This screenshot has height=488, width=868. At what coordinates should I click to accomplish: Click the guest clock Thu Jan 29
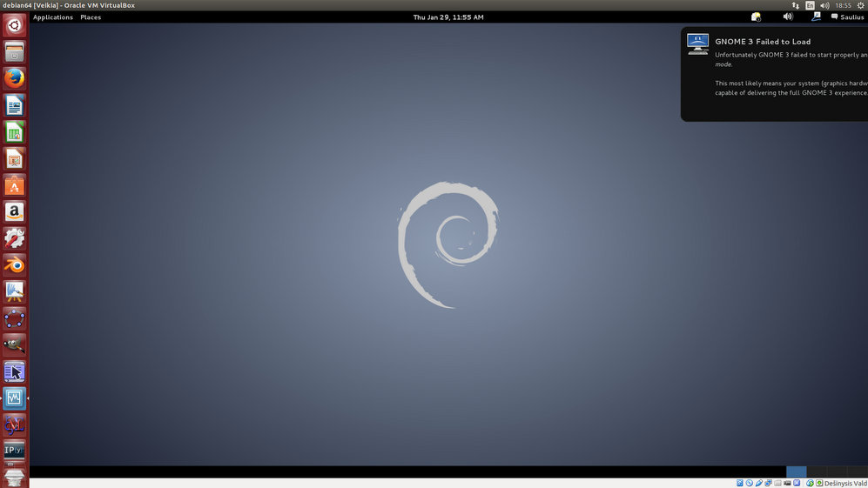point(448,17)
